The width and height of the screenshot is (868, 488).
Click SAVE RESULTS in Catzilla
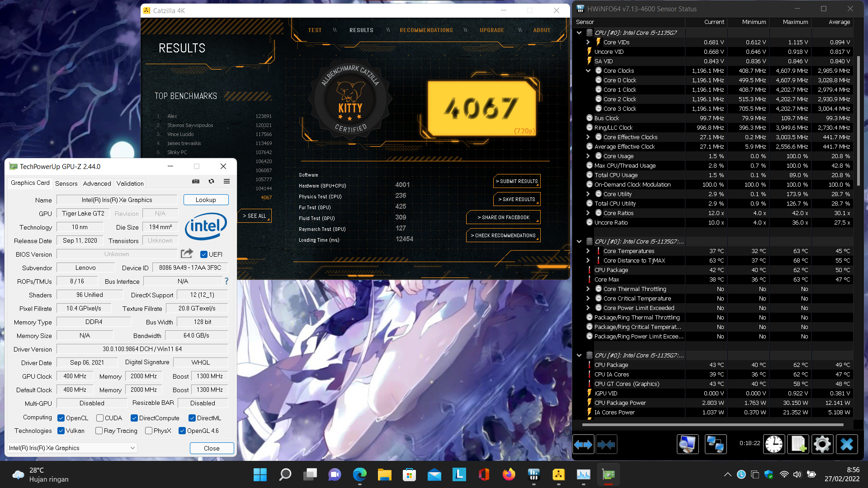tap(517, 199)
